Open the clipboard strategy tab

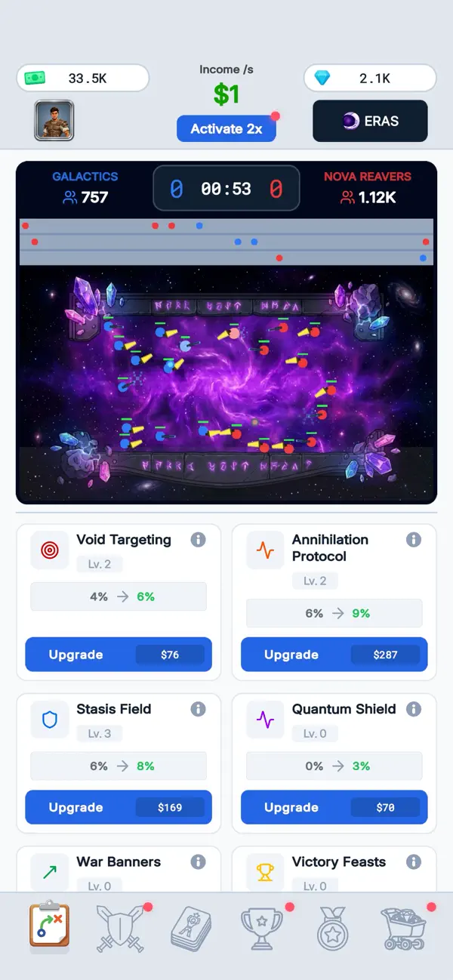[49, 926]
